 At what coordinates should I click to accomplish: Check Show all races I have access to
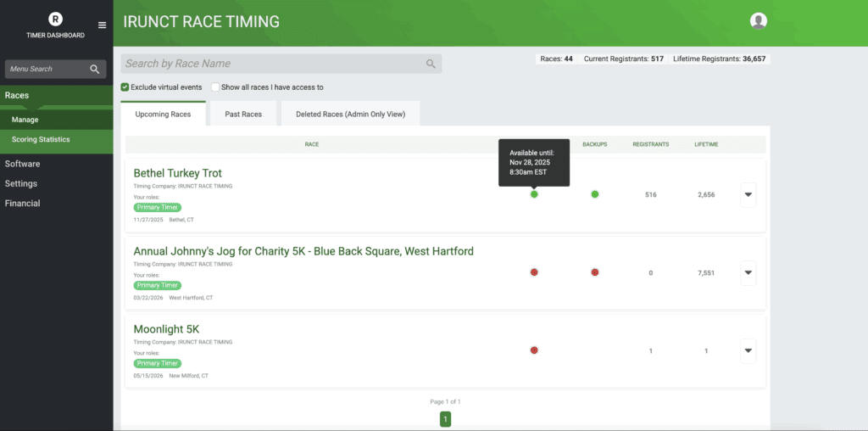[215, 87]
